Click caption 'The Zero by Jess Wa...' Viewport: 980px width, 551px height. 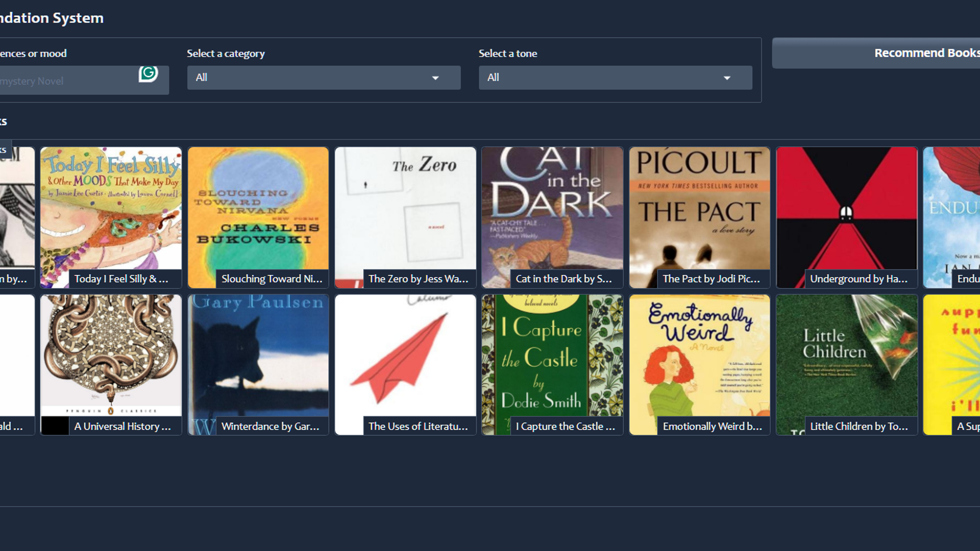point(419,279)
